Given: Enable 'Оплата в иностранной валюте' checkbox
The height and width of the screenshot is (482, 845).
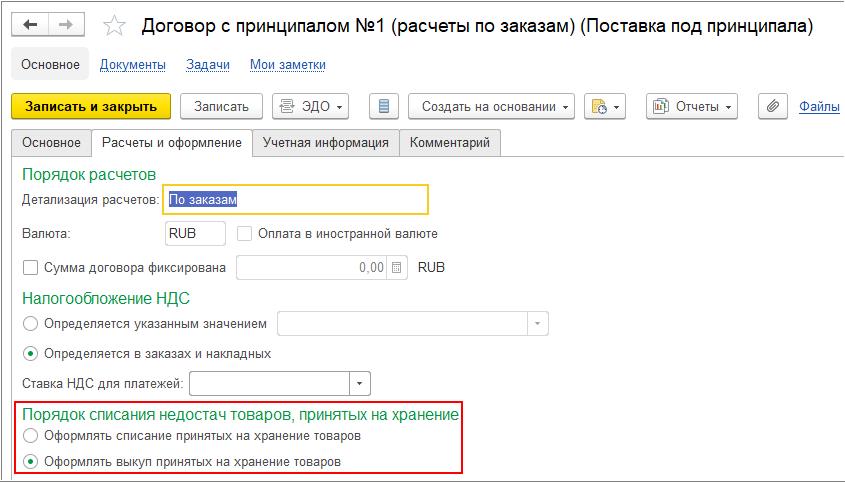Looking at the screenshot, I should [245, 234].
